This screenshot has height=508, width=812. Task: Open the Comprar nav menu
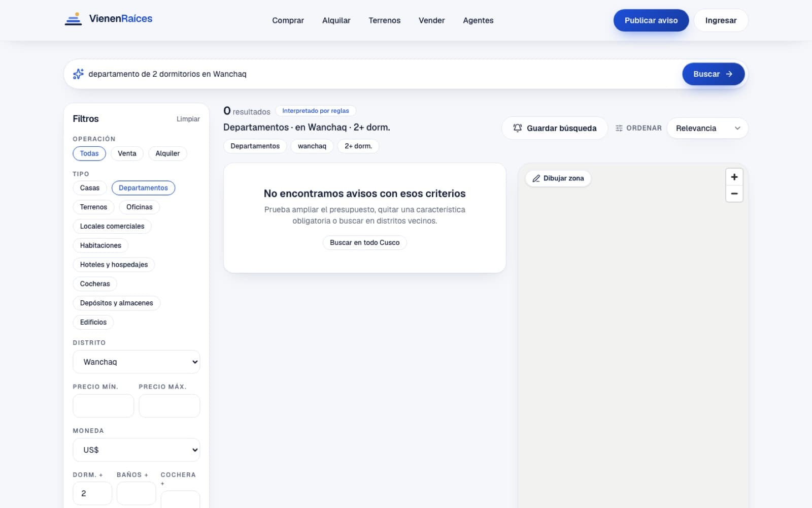click(x=288, y=20)
